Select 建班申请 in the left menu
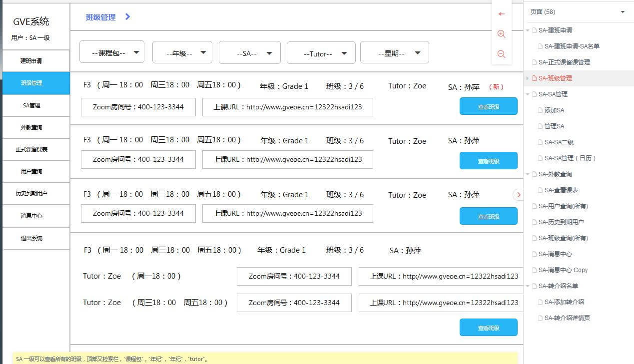Viewport: 634px width, 364px height. point(36,61)
